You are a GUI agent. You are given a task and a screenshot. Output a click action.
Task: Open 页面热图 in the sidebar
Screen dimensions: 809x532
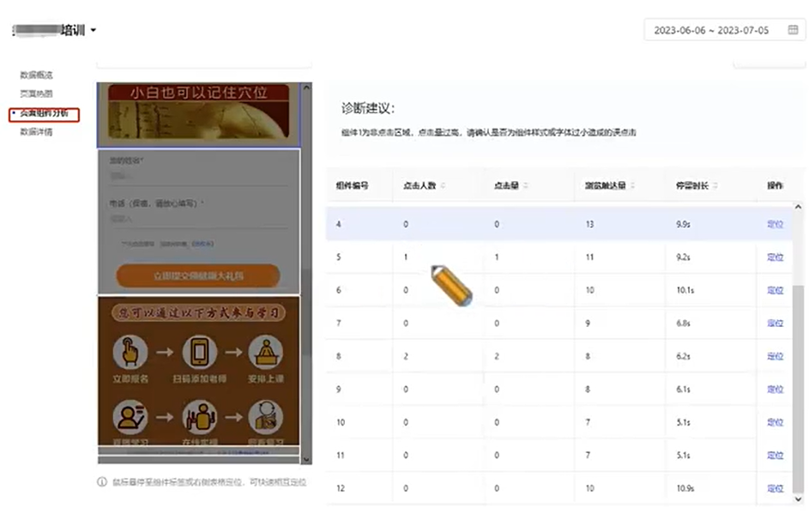pos(36,94)
